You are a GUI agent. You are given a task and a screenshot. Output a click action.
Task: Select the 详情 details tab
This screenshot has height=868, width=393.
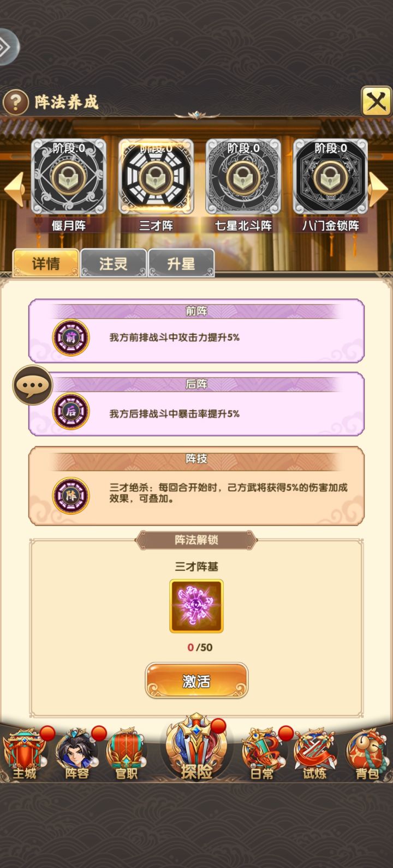point(46,263)
